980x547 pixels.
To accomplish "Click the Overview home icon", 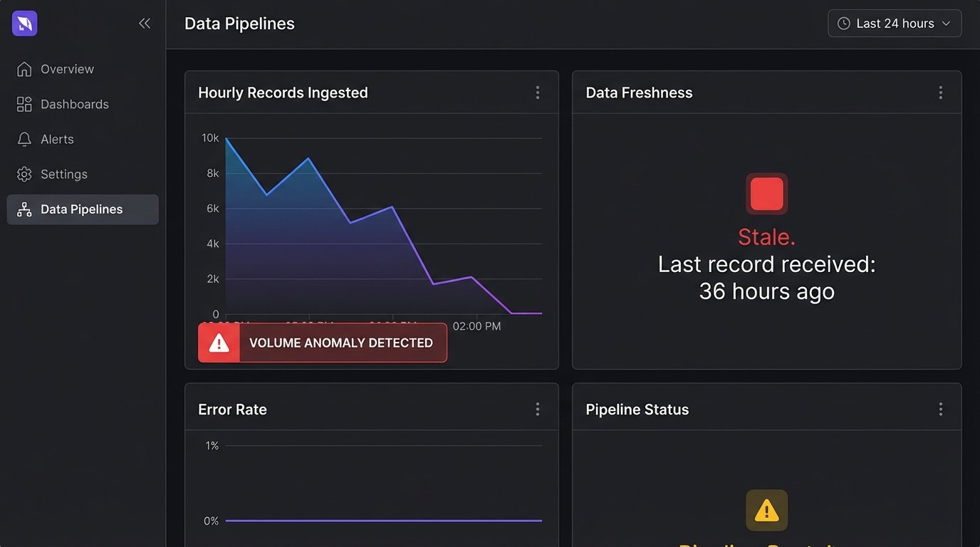I will (24, 69).
